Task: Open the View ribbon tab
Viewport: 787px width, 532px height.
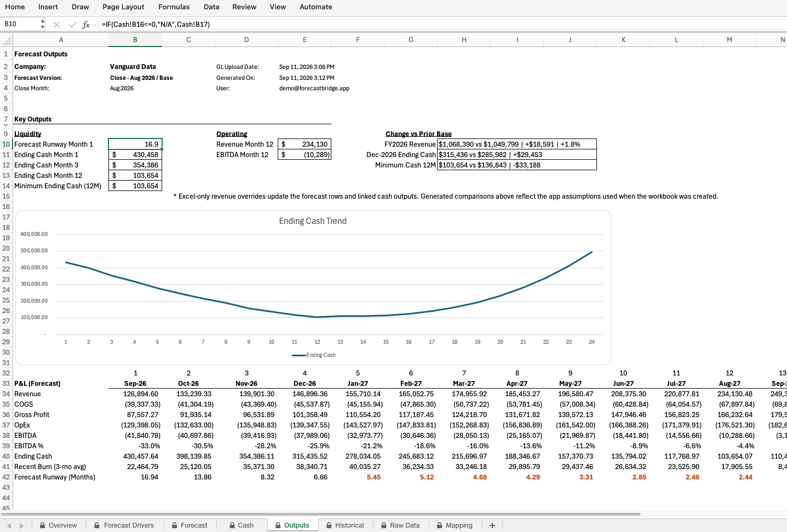Action: point(278,7)
